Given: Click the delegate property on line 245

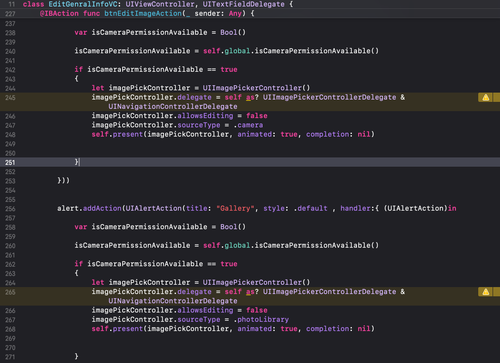Looking at the screenshot, I should coord(194,97).
